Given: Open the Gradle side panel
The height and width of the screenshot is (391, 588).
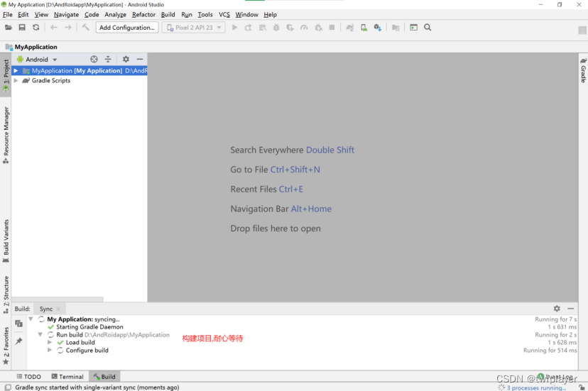Looking at the screenshot, I should (x=583, y=70).
